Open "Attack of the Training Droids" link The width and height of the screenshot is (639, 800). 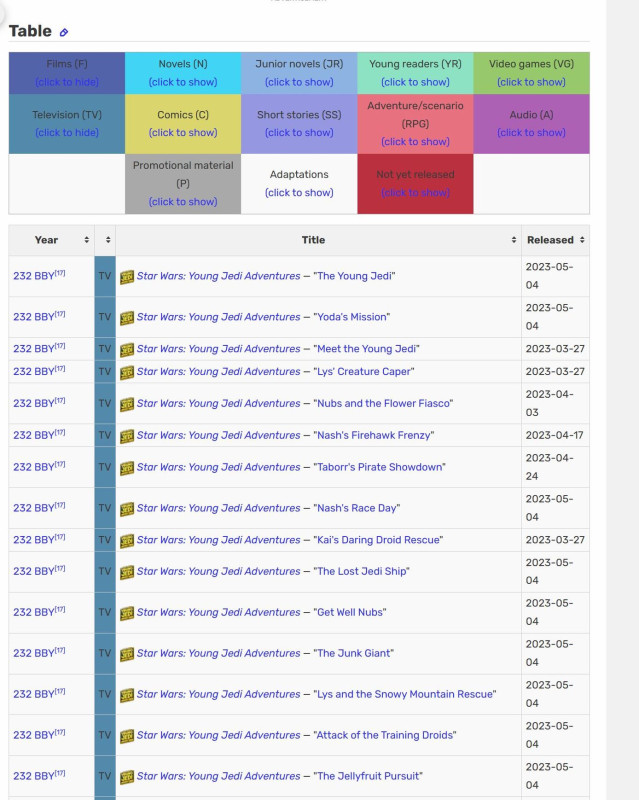pos(385,735)
